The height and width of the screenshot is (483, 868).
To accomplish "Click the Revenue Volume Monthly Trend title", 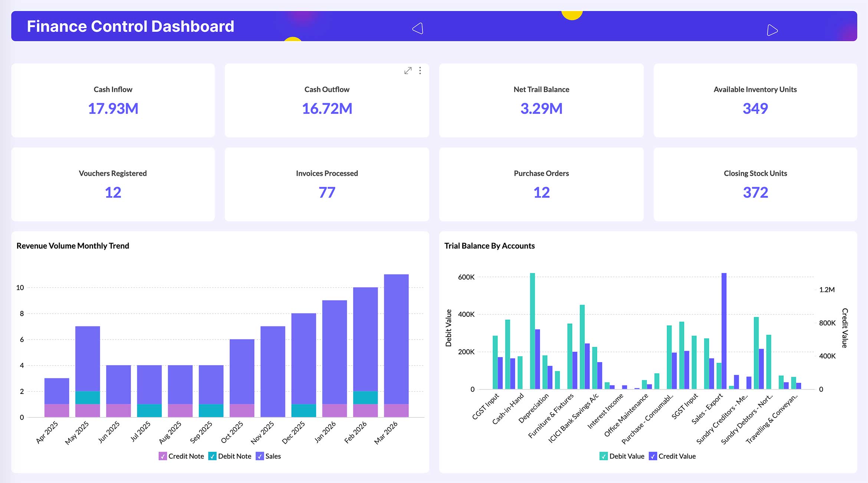I will pos(73,246).
